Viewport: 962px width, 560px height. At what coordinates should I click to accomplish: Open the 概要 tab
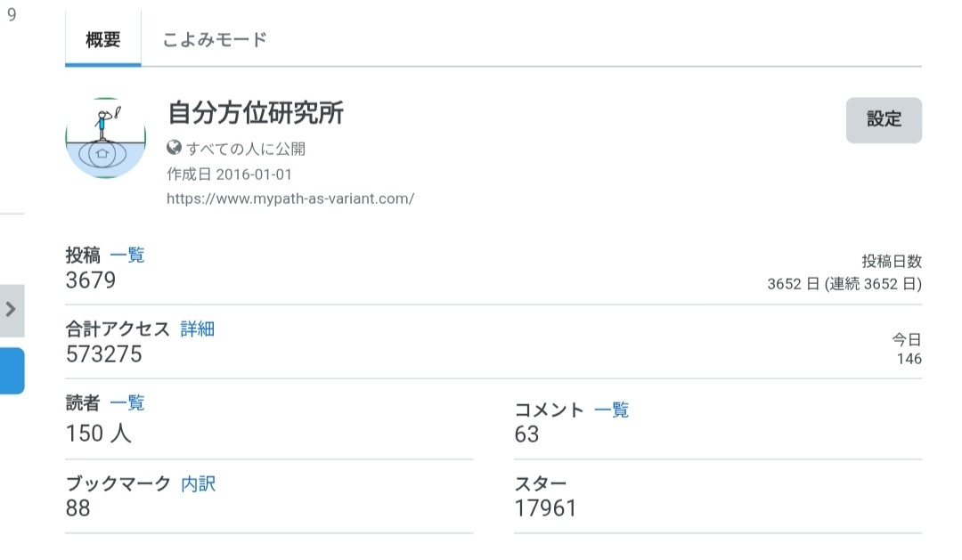click(x=103, y=39)
